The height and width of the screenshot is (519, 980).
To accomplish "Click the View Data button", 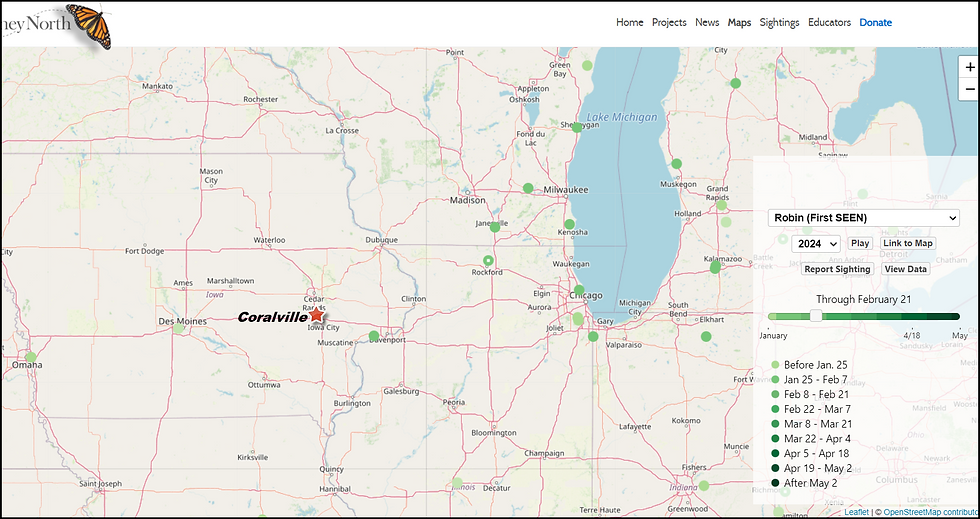I will [906, 269].
